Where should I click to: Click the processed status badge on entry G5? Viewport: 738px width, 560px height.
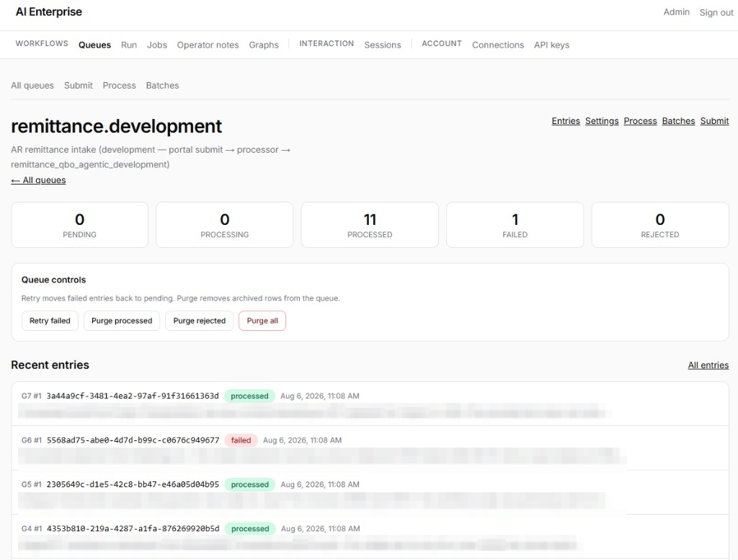(x=250, y=484)
